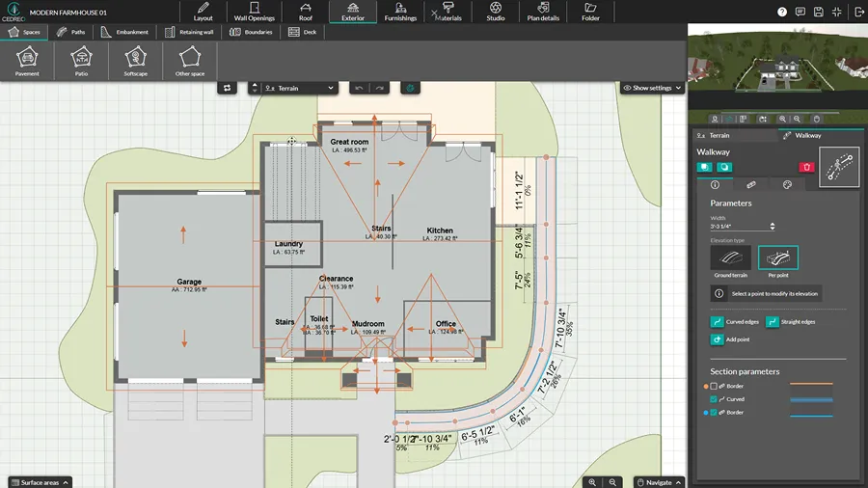Expand the Show settings dropdown
The height and width of the screenshot is (488, 868).
coord(652,88)
